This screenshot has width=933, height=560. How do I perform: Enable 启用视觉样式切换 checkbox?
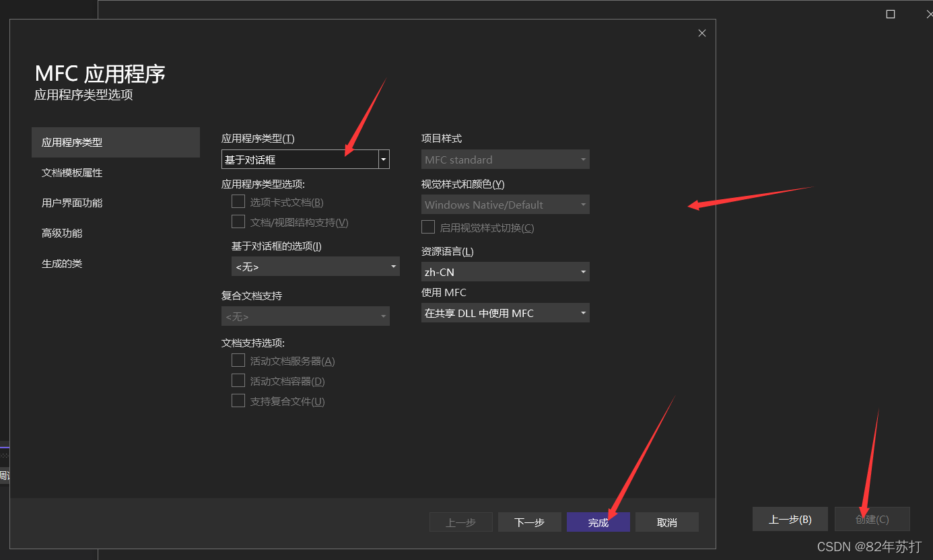(x=427, y=227)
